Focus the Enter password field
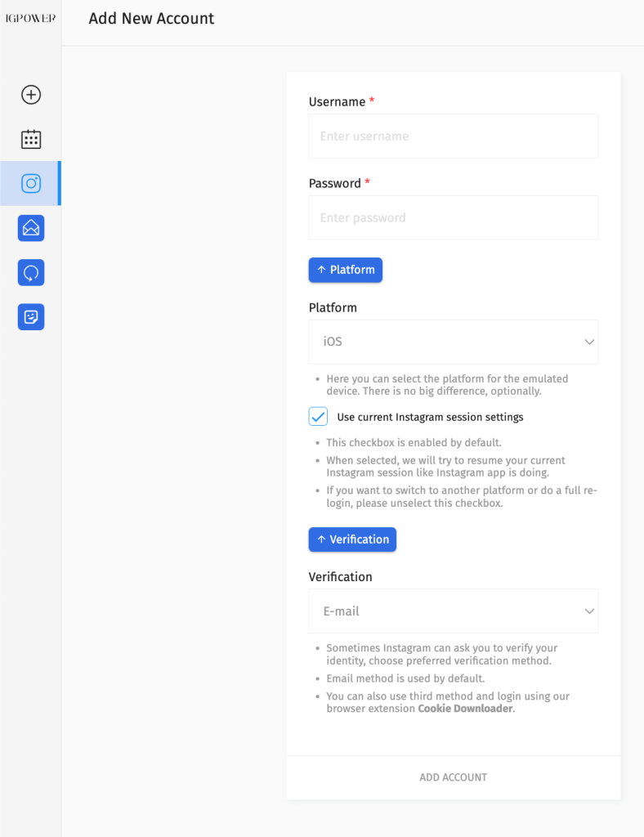 (x=453, y=217)
